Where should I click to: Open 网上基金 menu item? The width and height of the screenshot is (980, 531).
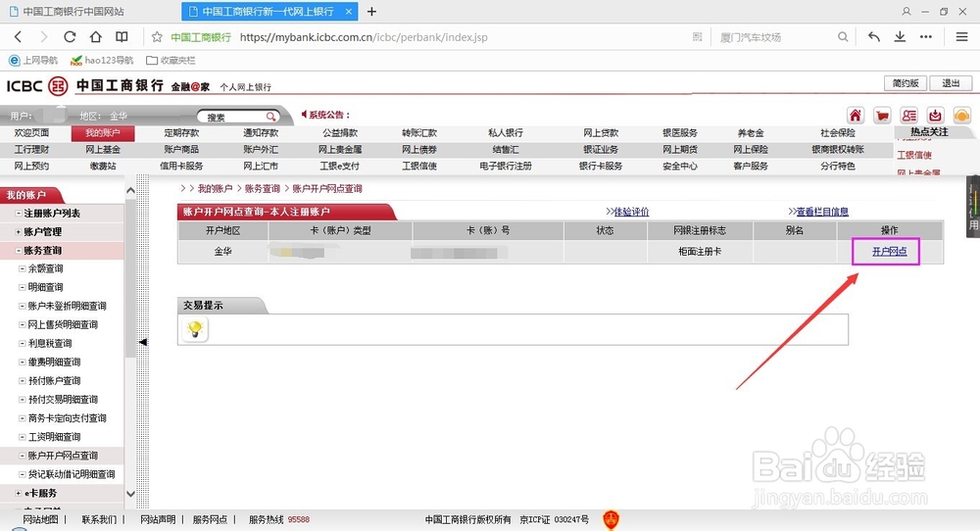[x=103, y=149]
